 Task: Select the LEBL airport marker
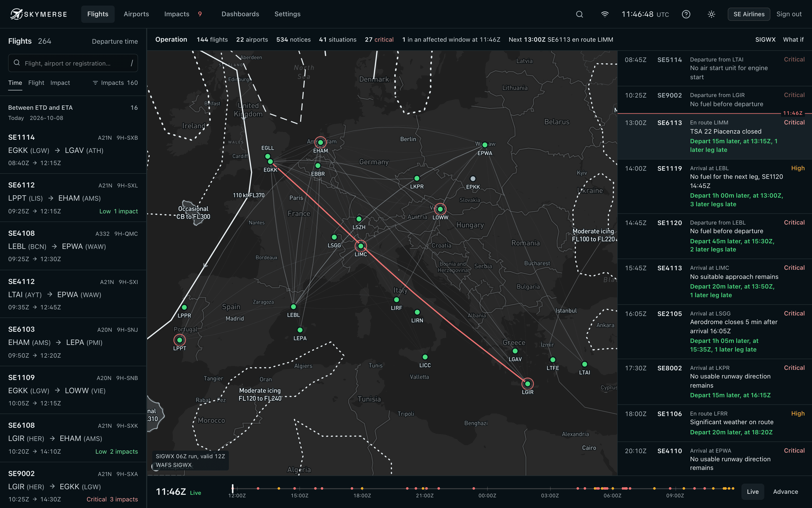[x=293, y=307]
